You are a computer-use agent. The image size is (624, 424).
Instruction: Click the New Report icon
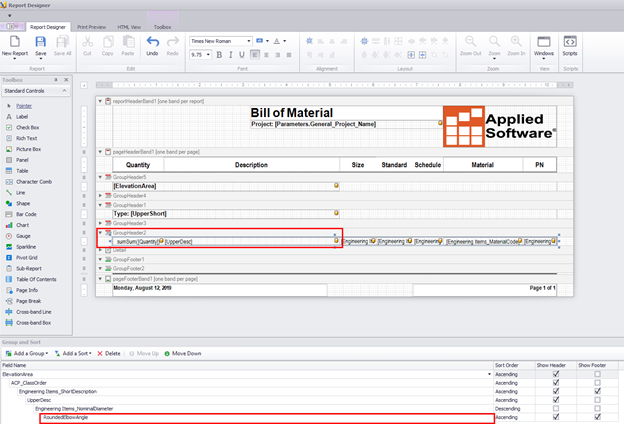tap(14, 43)
